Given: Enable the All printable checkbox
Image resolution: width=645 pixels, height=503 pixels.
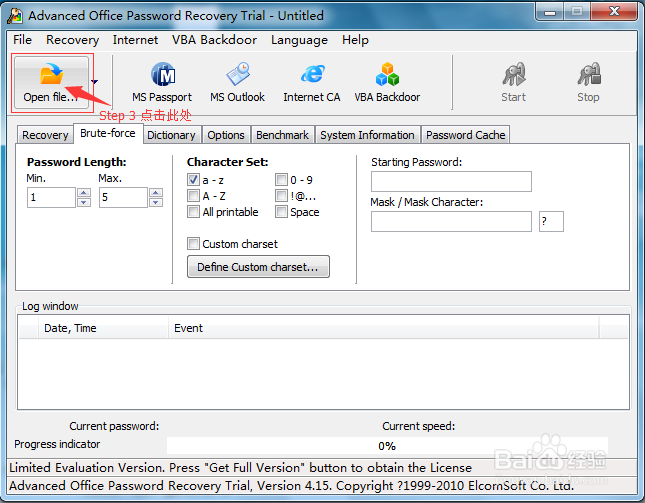Looking at the screenshot, I should point(193,212).
